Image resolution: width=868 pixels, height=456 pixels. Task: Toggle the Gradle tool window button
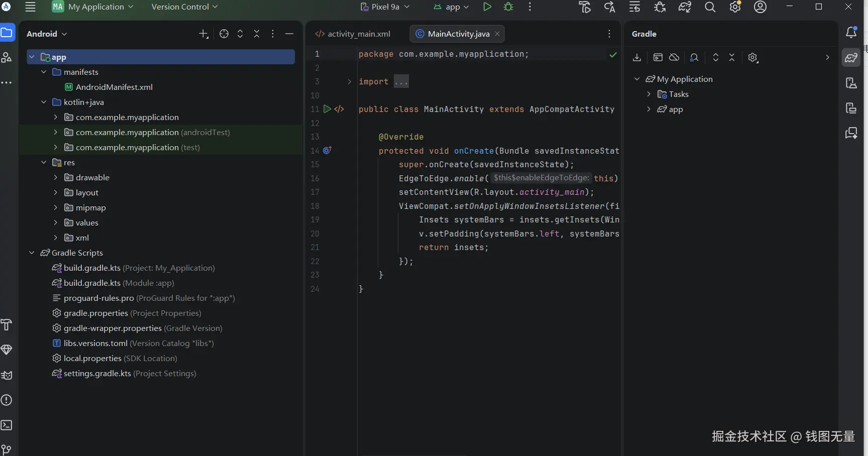coord(851,58)
